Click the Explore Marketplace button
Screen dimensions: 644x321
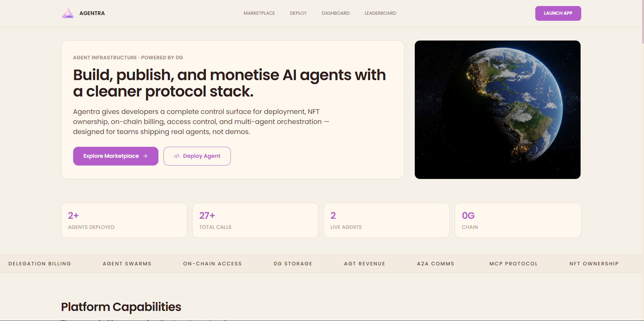coord(116,156)
